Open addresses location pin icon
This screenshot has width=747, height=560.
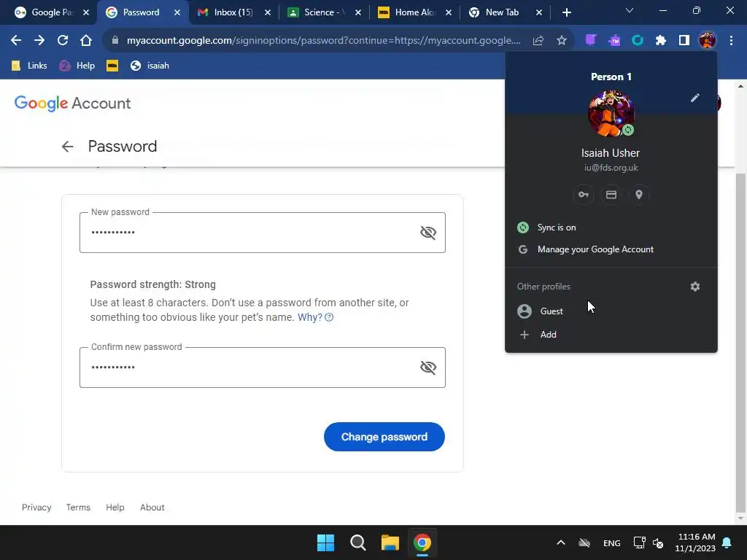pyautogui.click(x=639, y=195)
